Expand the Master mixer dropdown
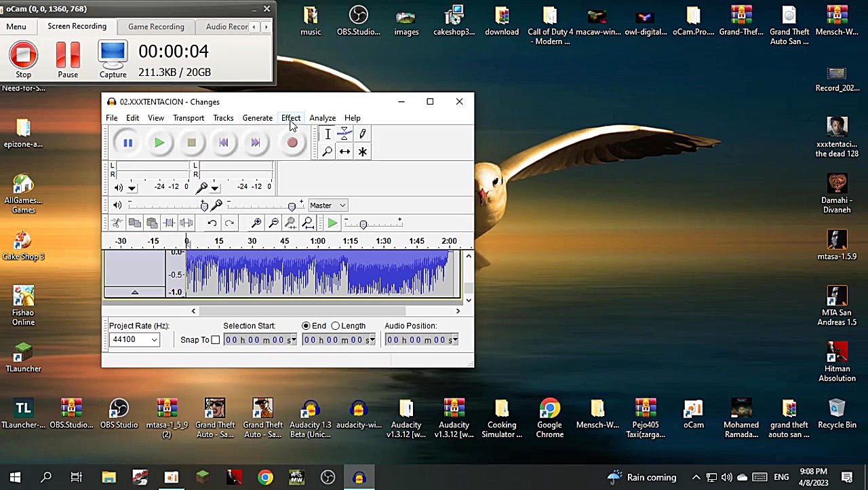868x490 pixels. pos(328,206)
